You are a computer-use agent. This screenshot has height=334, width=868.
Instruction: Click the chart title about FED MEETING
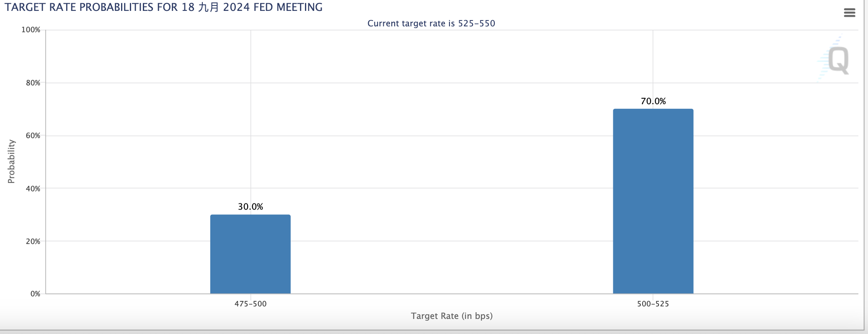(163, 8)
